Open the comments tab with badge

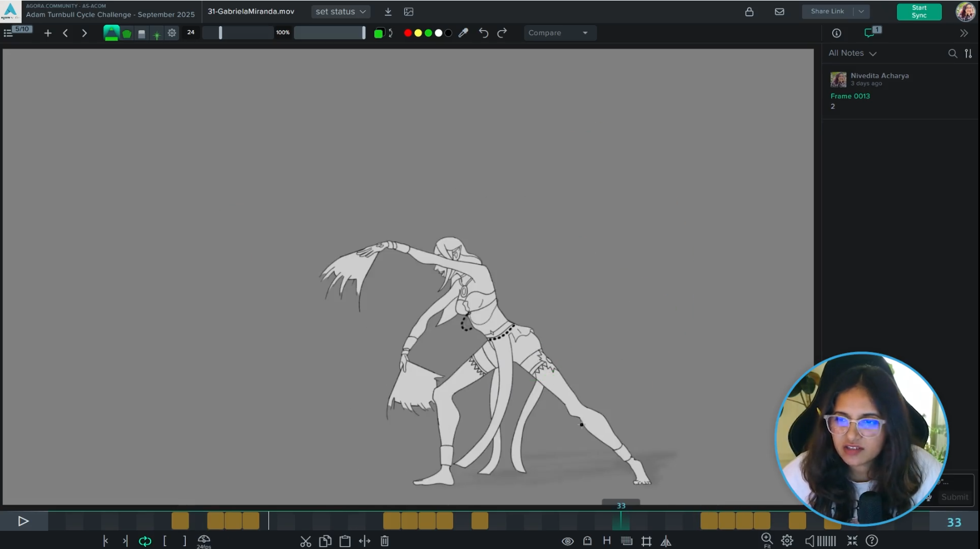coord(870,33)
